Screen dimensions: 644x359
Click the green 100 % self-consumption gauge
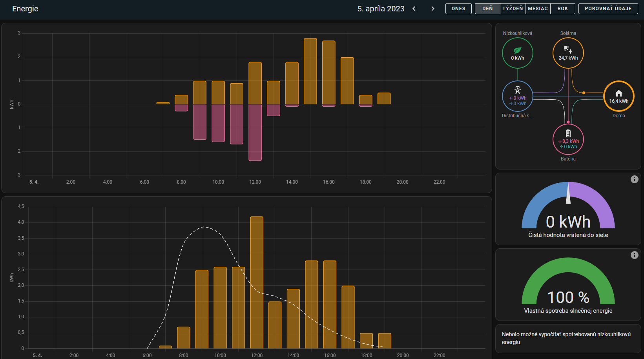click(568, 281)
